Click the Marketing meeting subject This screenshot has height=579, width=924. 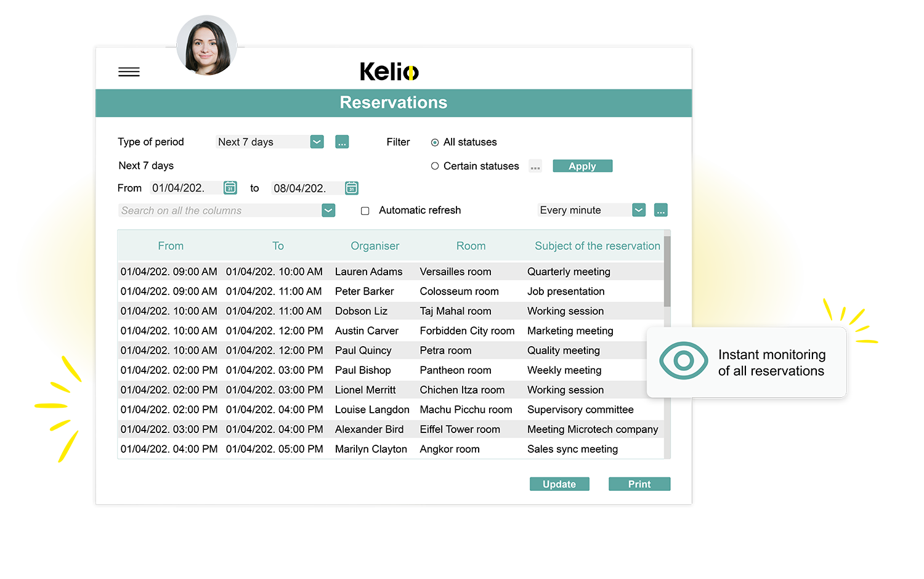pyautogui.click(x=570, y=331)
